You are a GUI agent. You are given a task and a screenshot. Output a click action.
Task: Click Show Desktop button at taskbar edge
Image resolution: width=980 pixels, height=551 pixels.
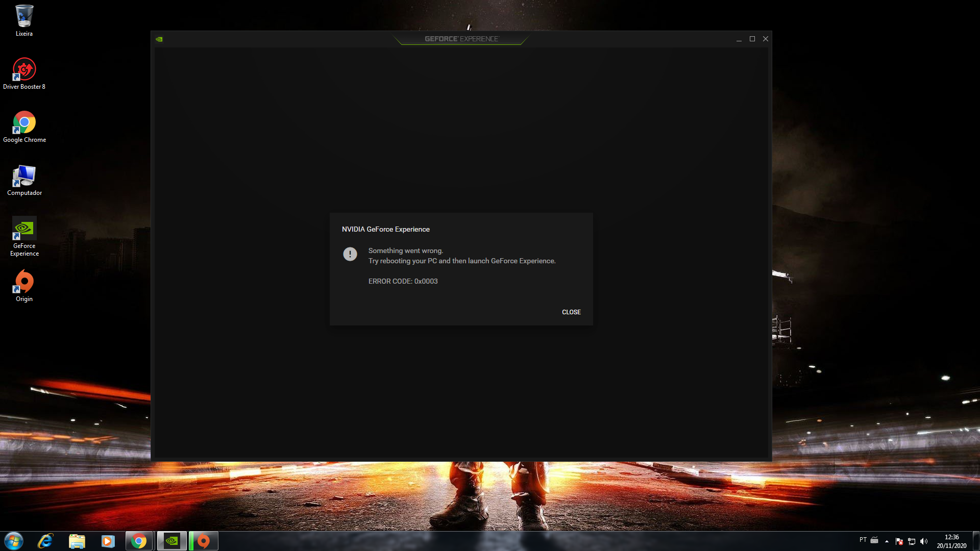coord(976,541)
